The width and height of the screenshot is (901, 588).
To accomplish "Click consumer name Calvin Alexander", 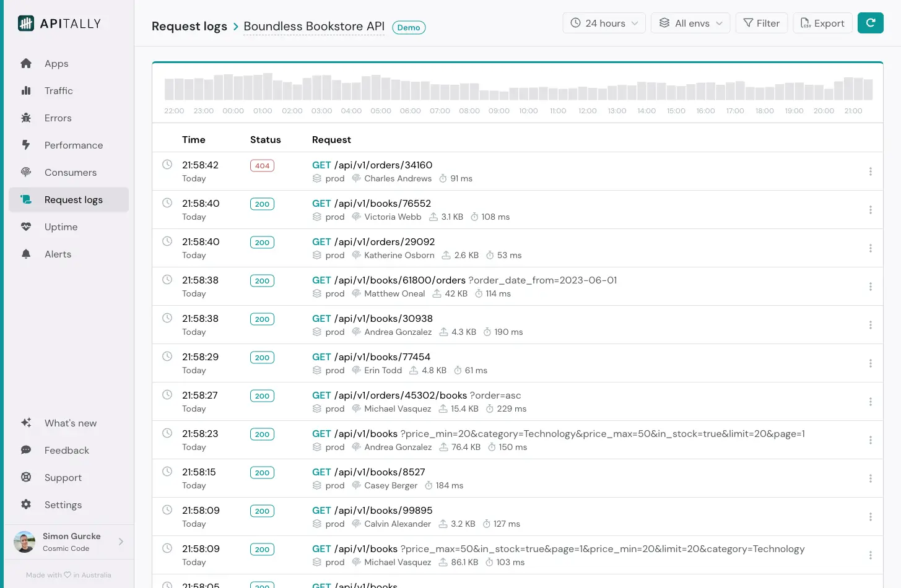I will coord(398,524).
